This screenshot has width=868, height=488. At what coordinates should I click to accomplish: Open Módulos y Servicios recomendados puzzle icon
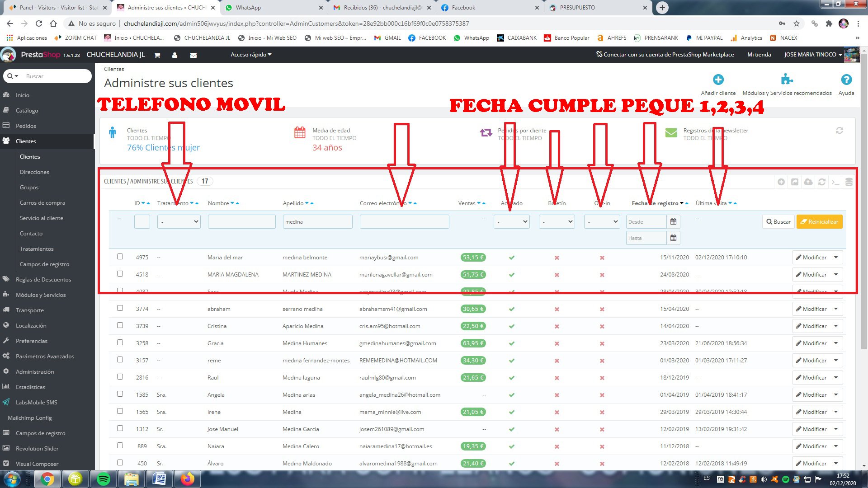pos(787,80)
